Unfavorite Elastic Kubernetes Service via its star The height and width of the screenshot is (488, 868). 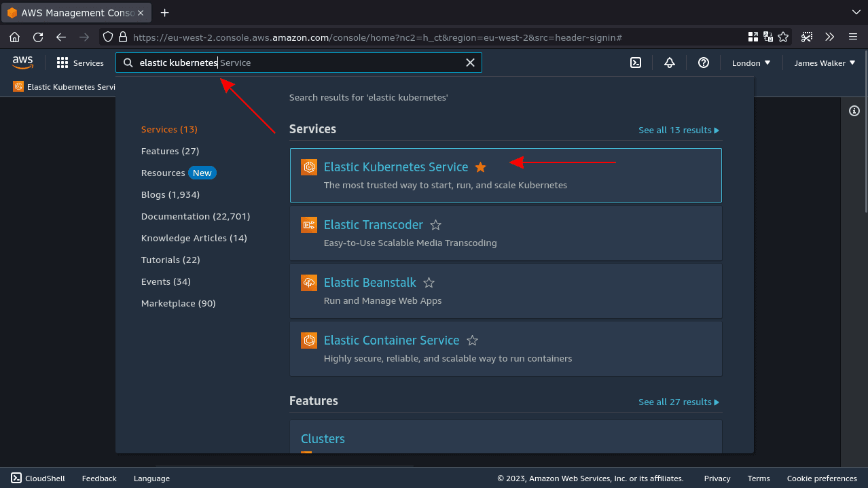(481, 167)
